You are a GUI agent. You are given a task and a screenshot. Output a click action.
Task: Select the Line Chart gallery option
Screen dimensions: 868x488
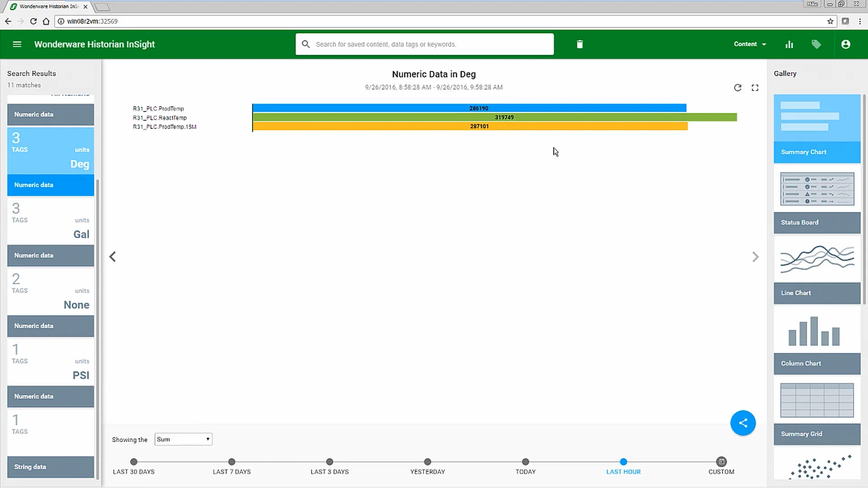(x=816, y=270)
